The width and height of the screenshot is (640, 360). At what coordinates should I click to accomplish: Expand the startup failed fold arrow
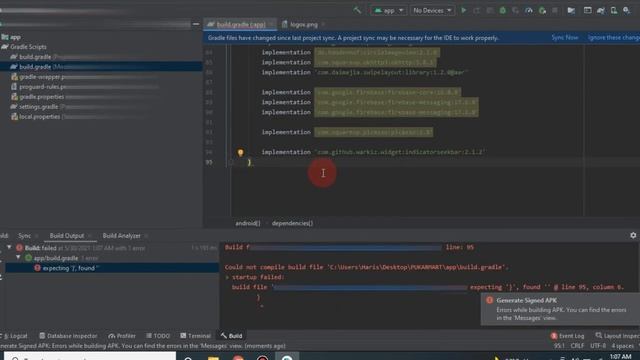228,277
